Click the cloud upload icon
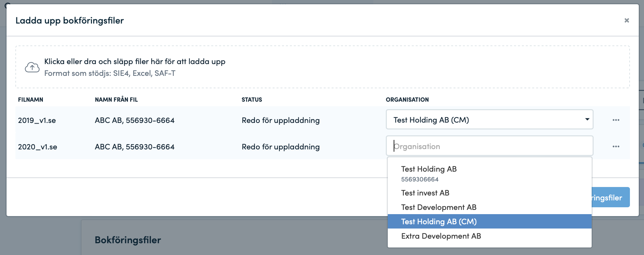Image resolution: width=644 pixels, height=255 pixels. [x=32, y=67]
